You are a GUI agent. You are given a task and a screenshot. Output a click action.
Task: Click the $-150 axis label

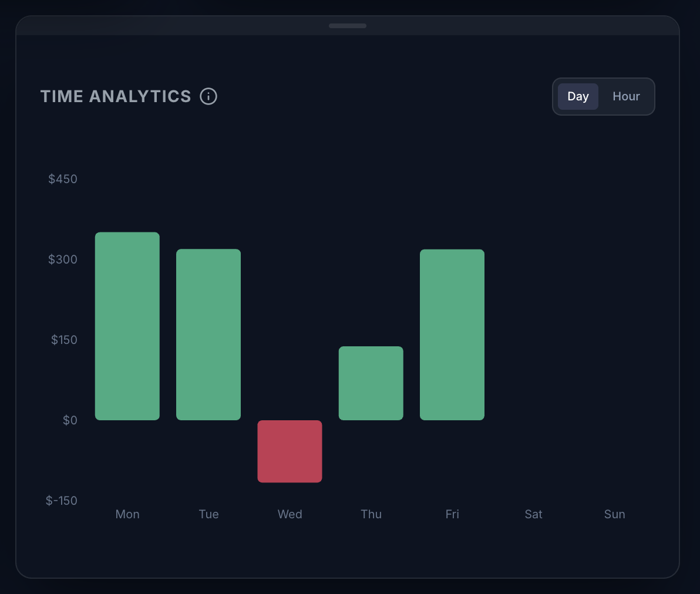(x=62, y=500)
